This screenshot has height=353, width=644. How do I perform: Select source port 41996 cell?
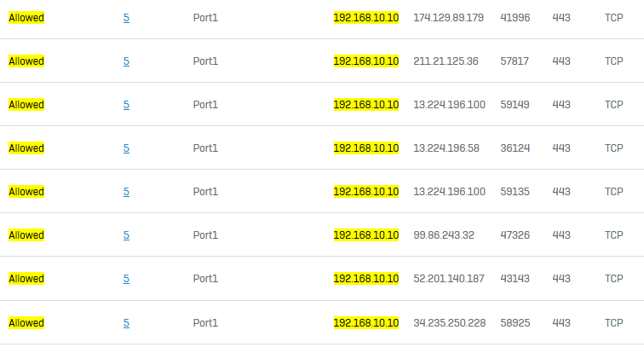point(515,18)
